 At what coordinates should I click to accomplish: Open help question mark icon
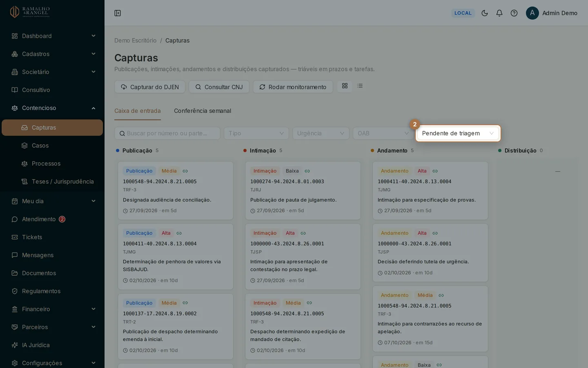pyautogui.click(x=514, y=13)
